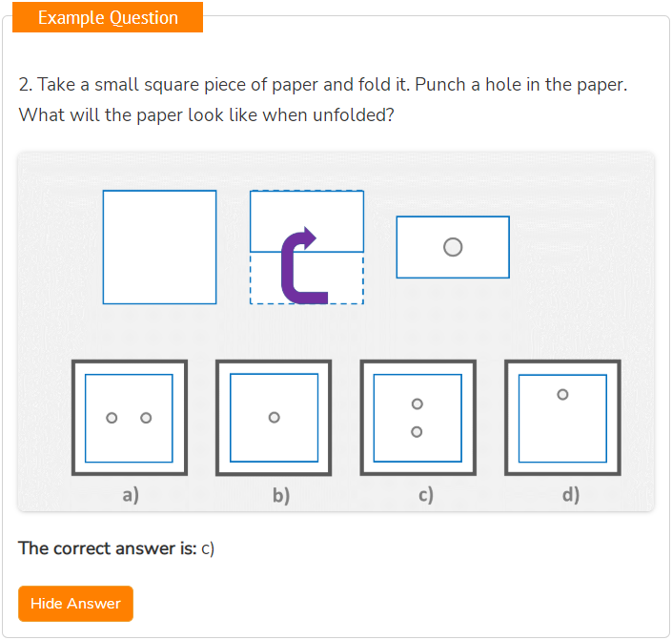Click the unfolded blank square paper diagram
The image size is (672, 640).
click(x=159, y=247)
